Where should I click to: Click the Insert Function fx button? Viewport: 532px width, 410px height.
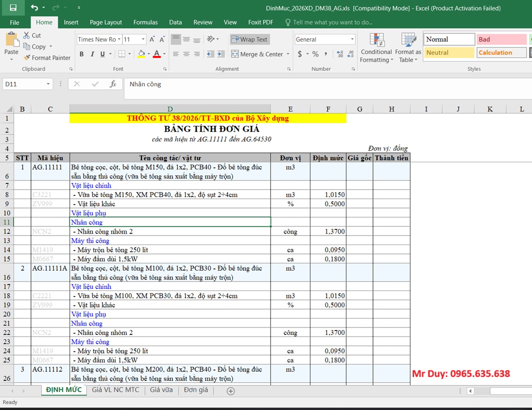[x=113, y=84]
